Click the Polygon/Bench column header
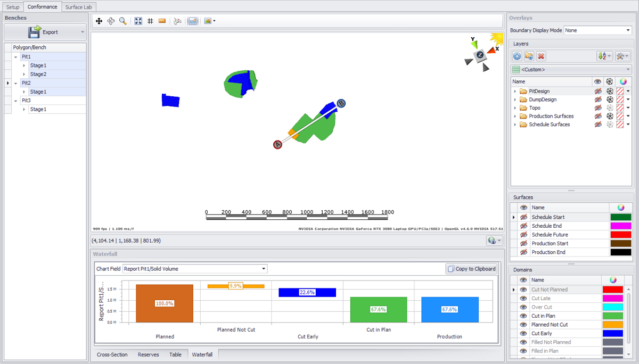The image size is (639, 364). pyautogui.click(x=48, y=47)
